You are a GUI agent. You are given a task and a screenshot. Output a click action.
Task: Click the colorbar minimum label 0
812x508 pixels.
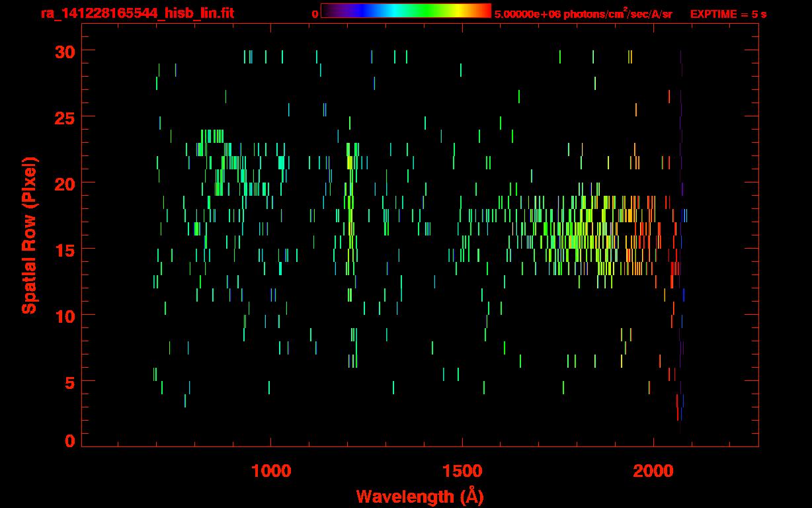(315, 14)
